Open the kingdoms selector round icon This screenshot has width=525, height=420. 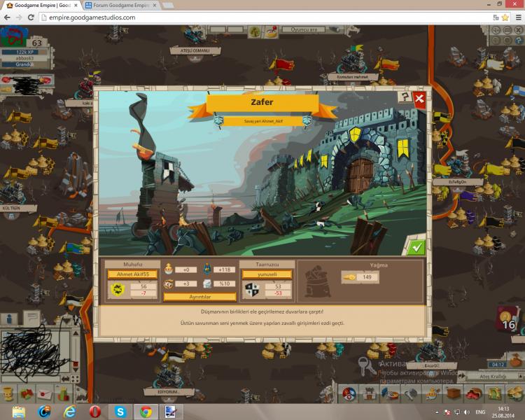pyautogui.click(x=349, y=394)
